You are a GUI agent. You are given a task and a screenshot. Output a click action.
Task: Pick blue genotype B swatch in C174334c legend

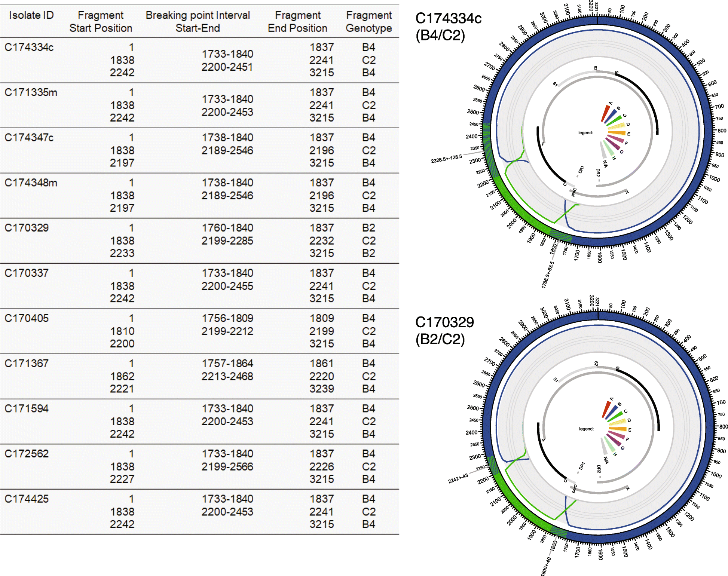point(611,116)
